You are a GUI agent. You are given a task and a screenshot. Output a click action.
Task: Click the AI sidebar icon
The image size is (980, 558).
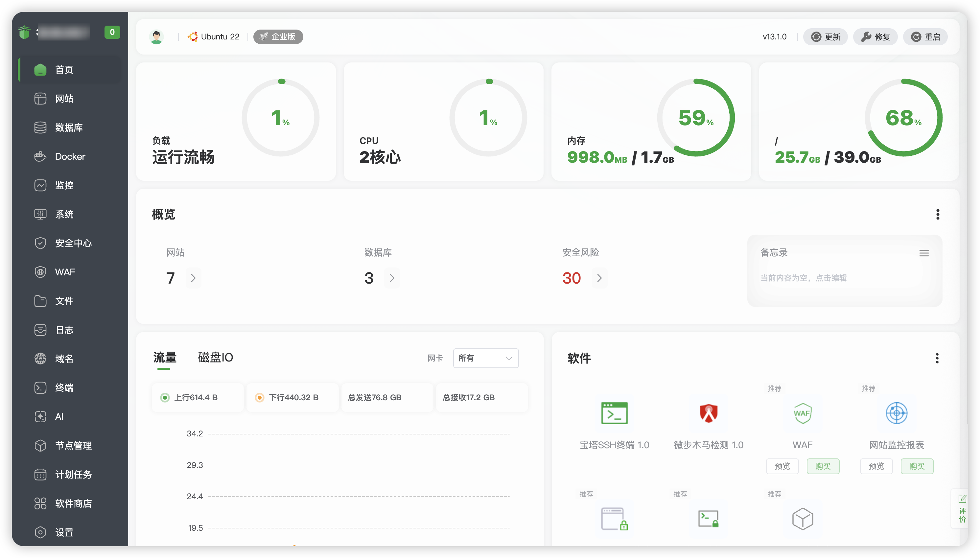tap(40, 417)
